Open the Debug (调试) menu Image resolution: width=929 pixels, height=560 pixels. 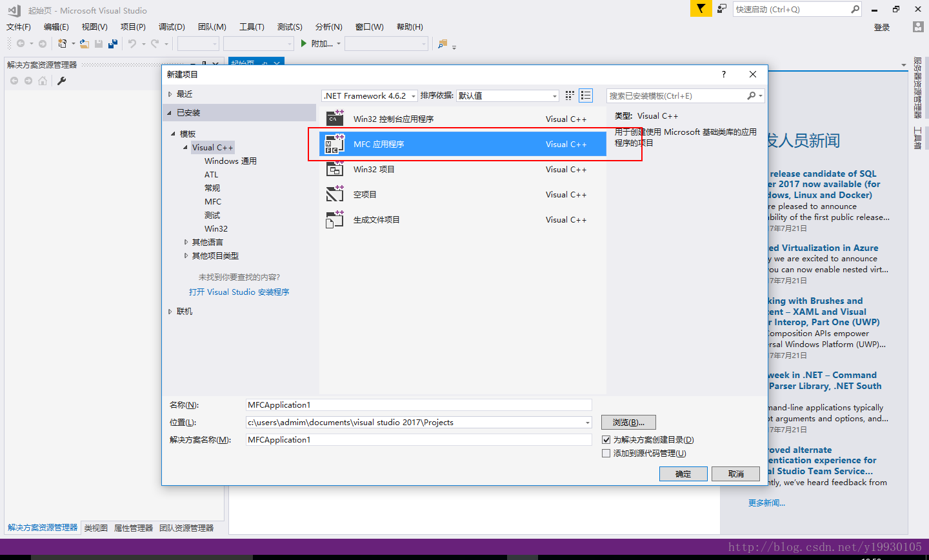tap(172, 27)
